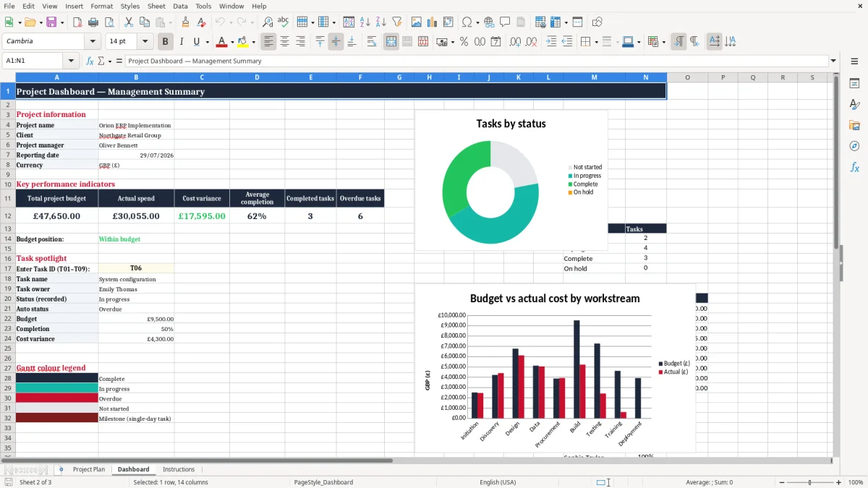
Task: Select the Clone Formatting paintbrush
Action: tap(185, 22)
